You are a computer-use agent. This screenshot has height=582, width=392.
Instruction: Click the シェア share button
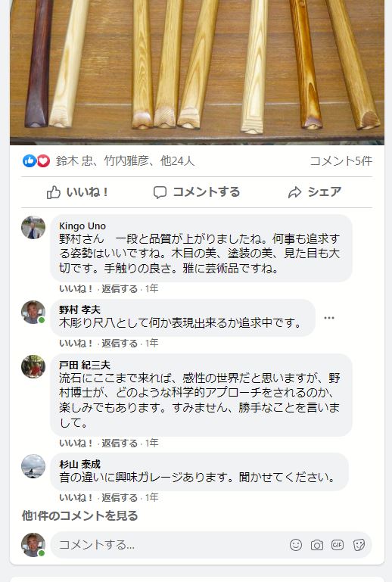point(315,192)
